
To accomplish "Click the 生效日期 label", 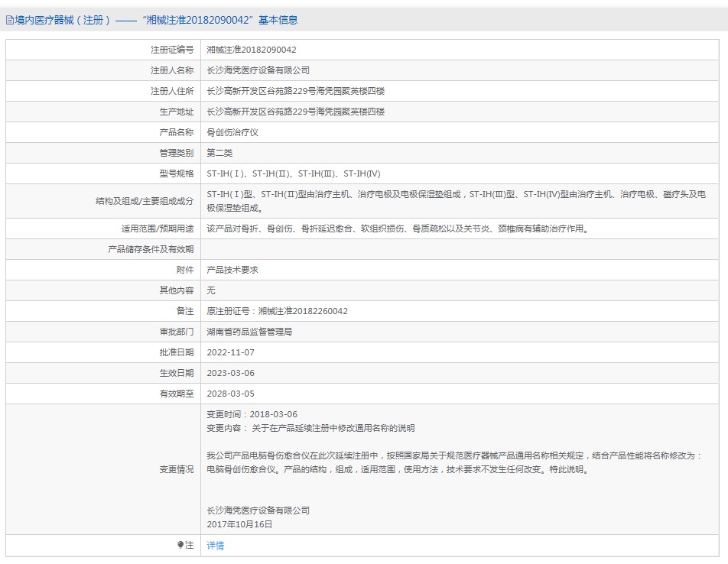I will pyautogui.click(x=177, y=373).
